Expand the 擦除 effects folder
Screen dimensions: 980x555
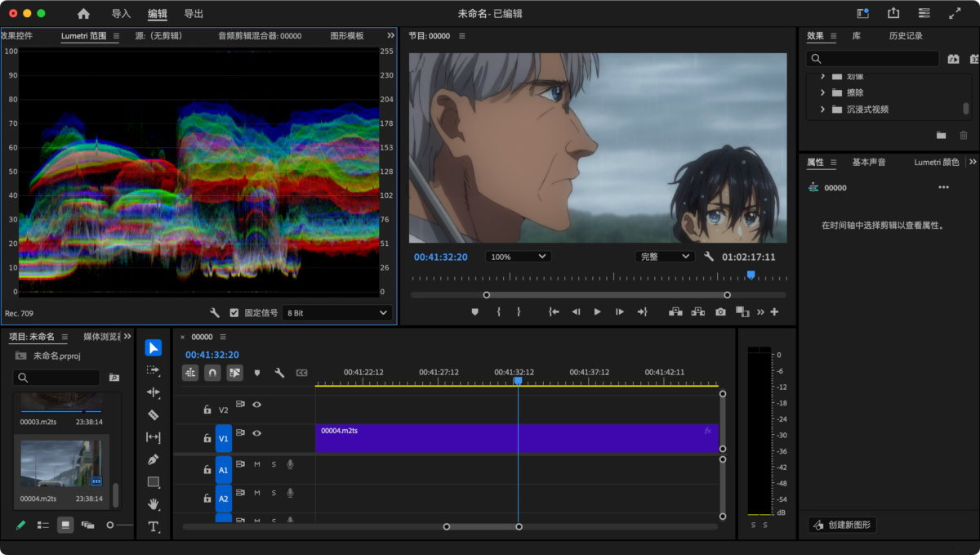(822, 92)
